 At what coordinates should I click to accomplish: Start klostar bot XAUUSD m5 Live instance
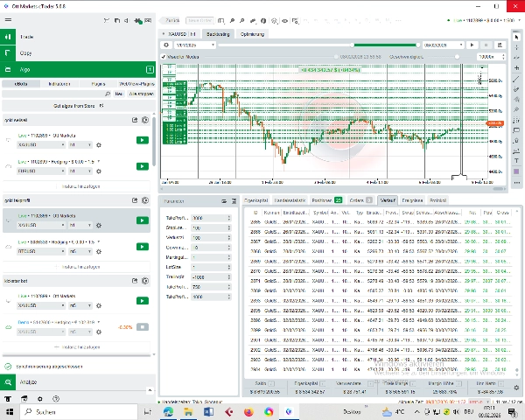(143, 301)
